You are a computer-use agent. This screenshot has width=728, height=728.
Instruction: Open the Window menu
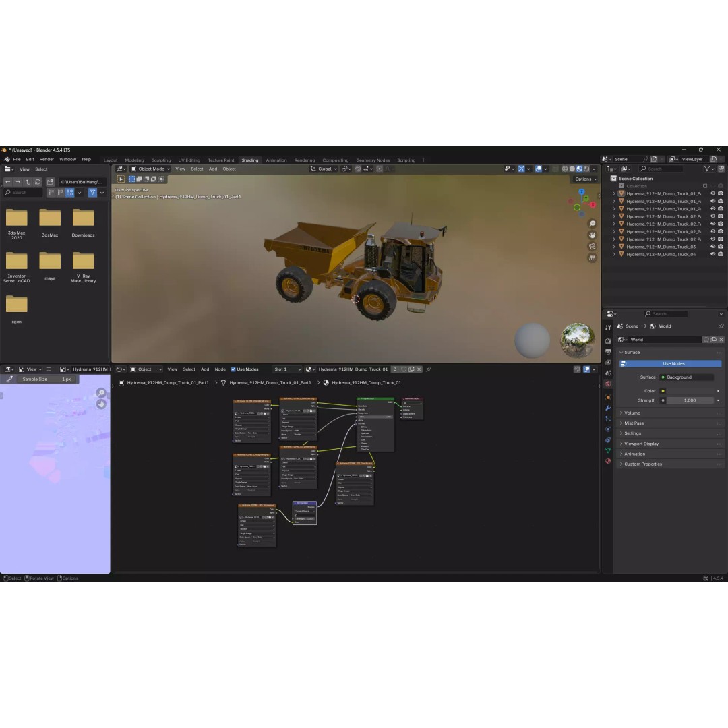coord(68,159)
